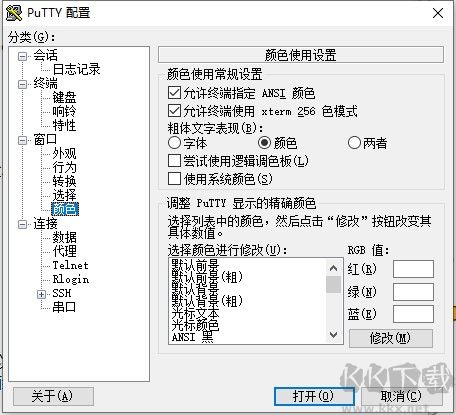456x415 pixels.
Task: Click the 修改(M) button
Action: point(391,338)
